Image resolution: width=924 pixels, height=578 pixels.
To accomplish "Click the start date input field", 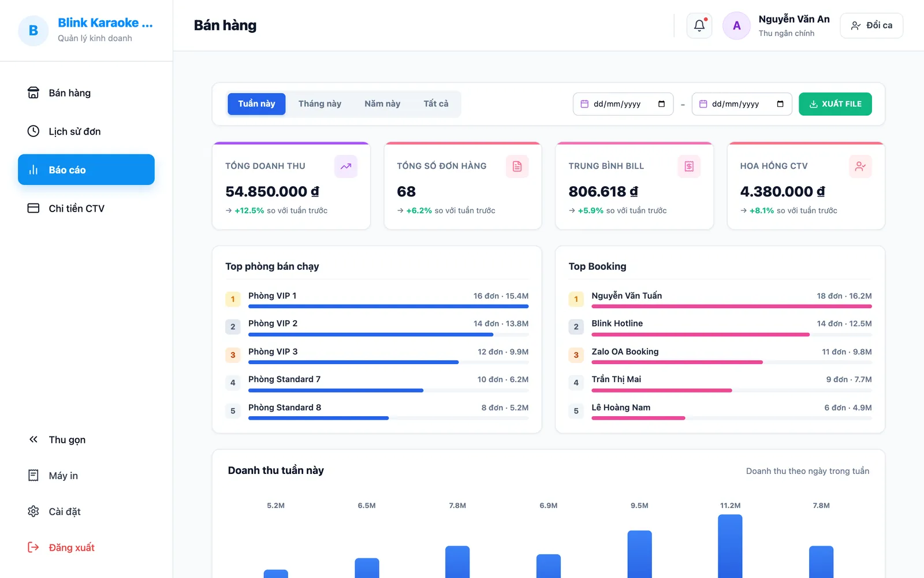I will coord(623,104).
